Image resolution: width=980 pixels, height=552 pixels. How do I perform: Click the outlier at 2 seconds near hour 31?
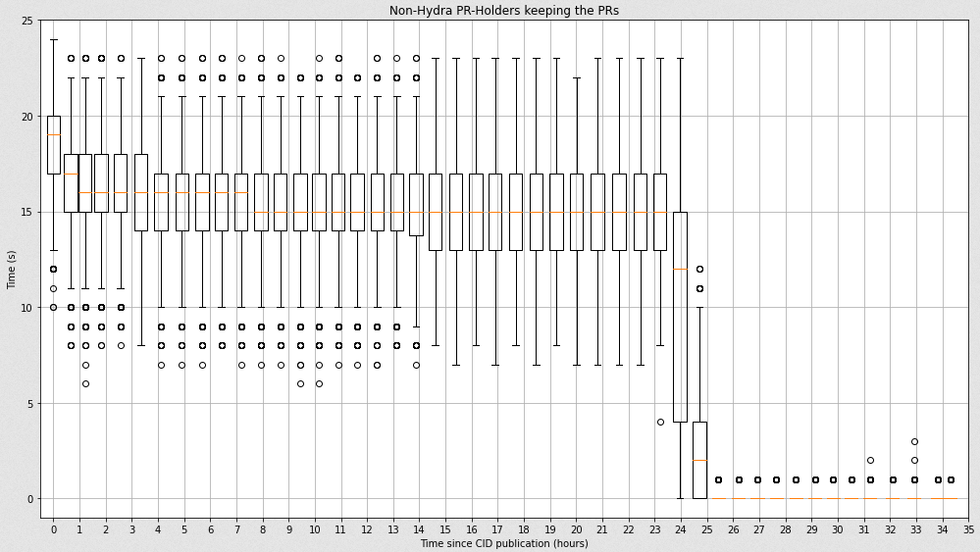[871, 460]
